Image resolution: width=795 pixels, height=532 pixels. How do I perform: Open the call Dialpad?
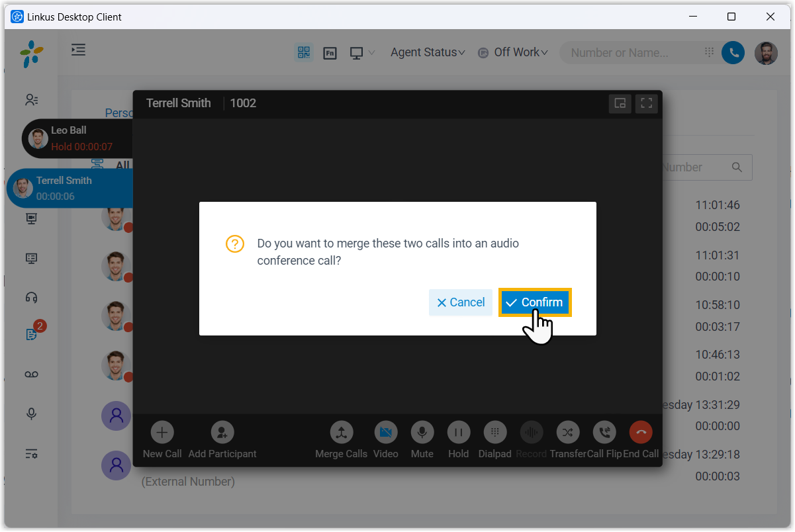[x=495, y=433]
